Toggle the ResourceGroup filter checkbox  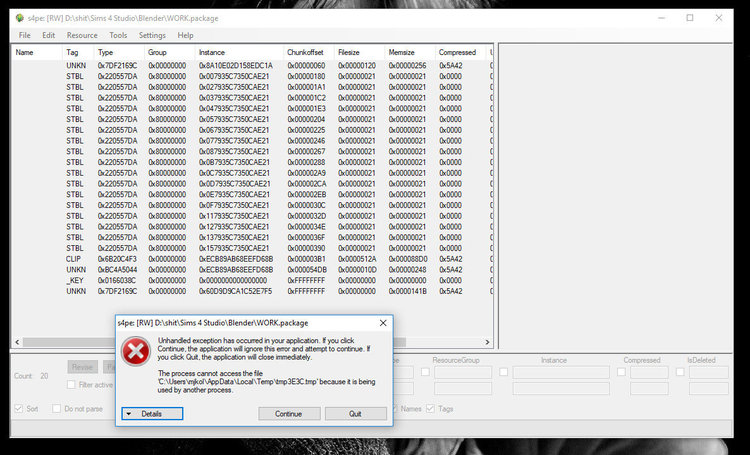(425, 372)
